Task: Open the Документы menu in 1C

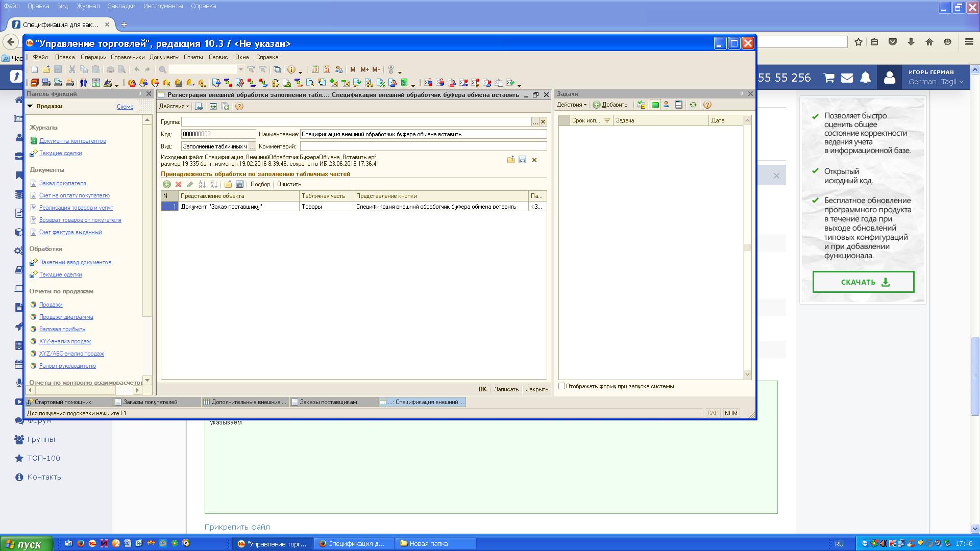Action: click(x=164, y=57)
